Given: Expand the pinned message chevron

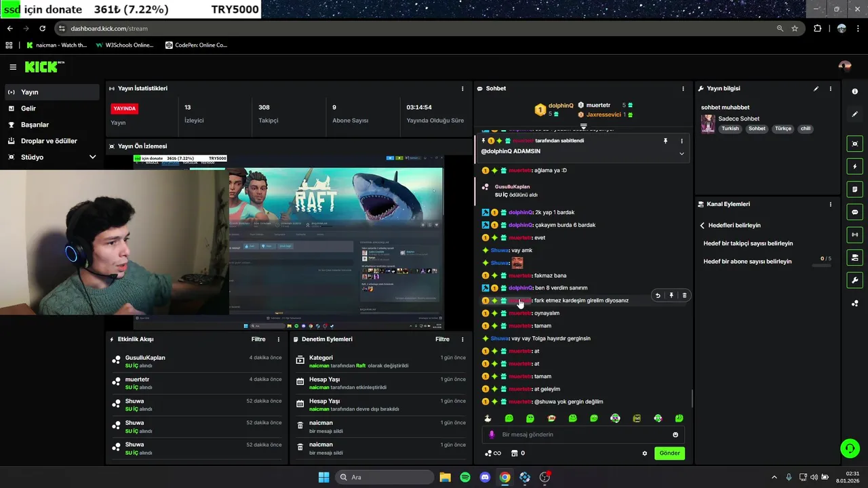Looking at the screenshot, I should coord(682,153).
